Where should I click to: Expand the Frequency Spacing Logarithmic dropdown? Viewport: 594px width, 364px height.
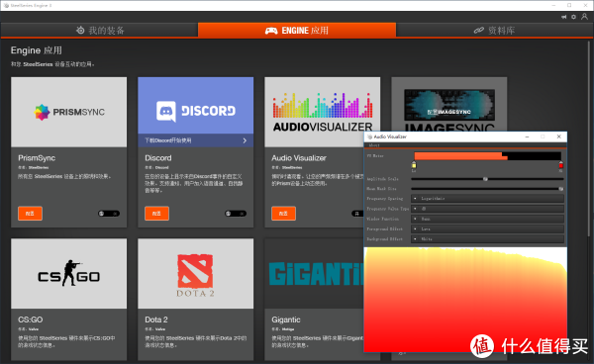487,198
